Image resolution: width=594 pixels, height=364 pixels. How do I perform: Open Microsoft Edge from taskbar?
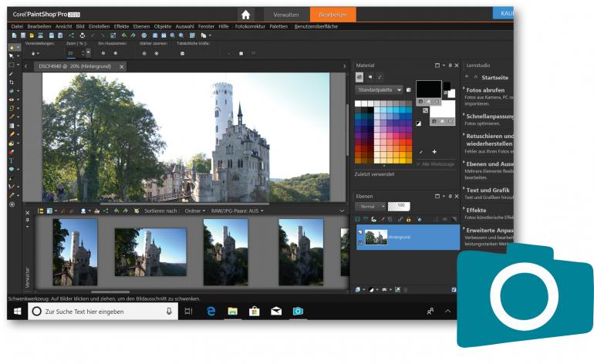point(211,312)
